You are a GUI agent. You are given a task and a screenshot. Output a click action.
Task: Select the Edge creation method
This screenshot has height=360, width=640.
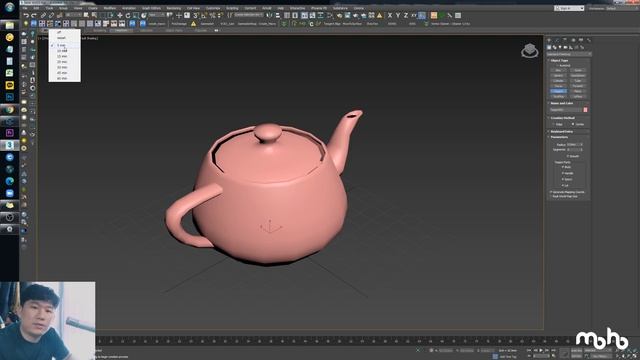(x=557, y=124)
